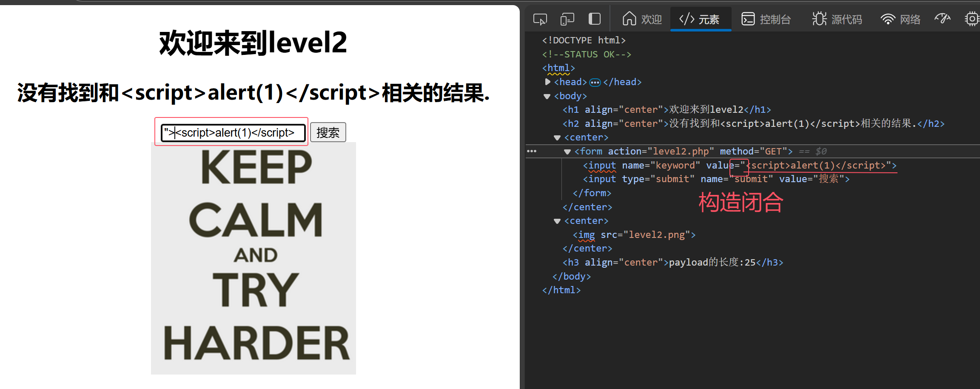980x389 pixels.
Task: Select the img src level2.png node
Action: [x=634, y=235]
